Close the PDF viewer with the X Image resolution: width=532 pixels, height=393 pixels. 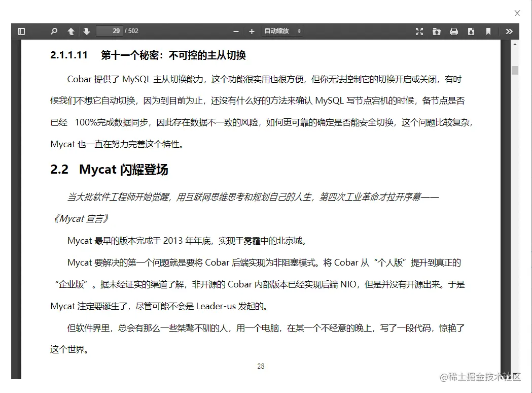pos(517,13)
